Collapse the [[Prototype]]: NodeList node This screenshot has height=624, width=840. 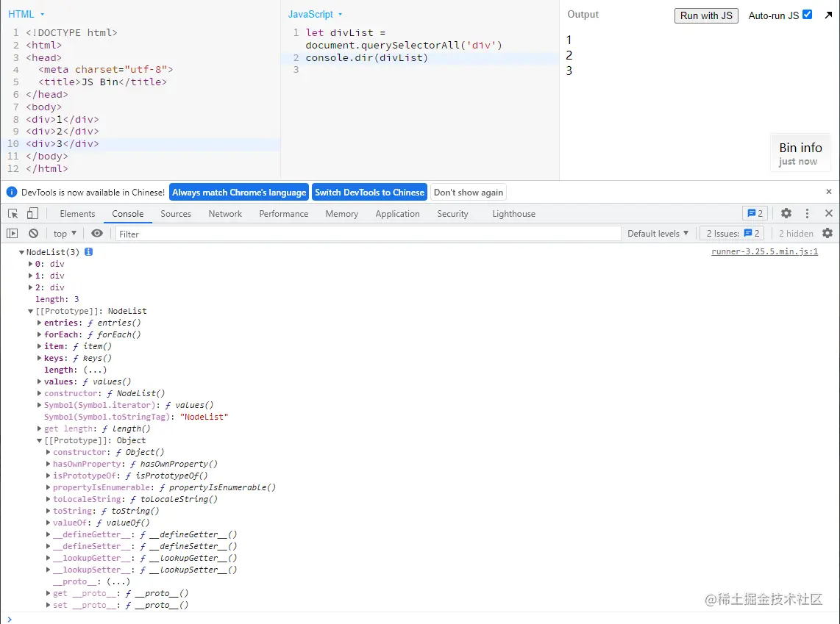[x=31, y=311]
